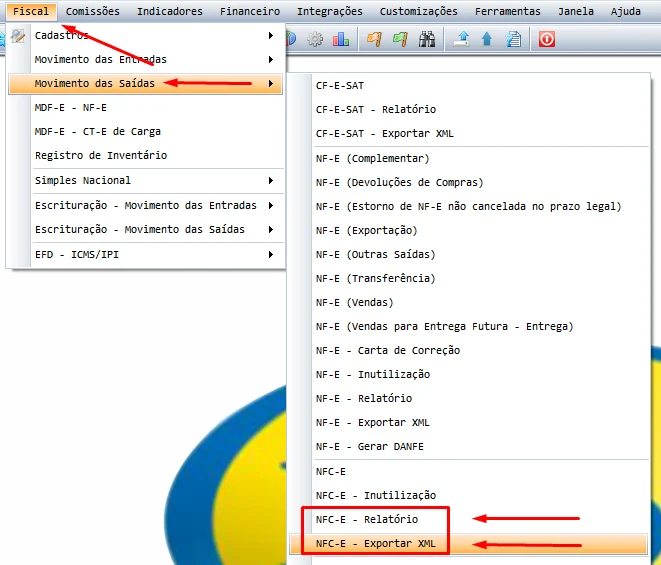Open the Fiscal menu

click(x=31, y=11)
